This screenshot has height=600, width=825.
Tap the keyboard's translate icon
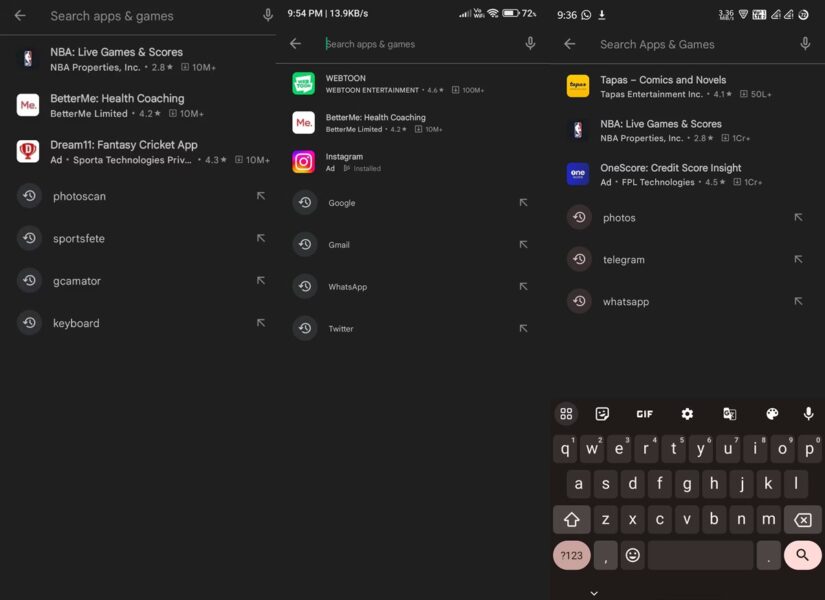pos(729,414)
